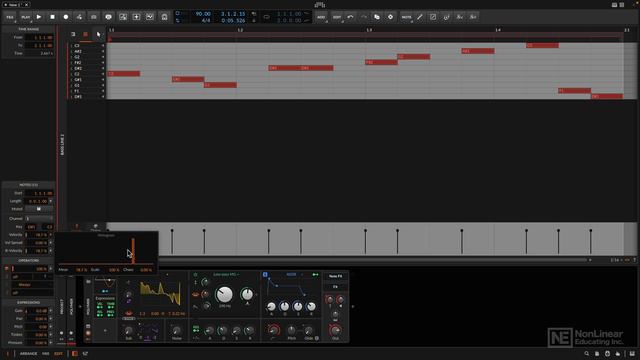The image size is (640, 360).
Task: Click the histogram orange bar in Velocity popup
Action: click(133, 250)
